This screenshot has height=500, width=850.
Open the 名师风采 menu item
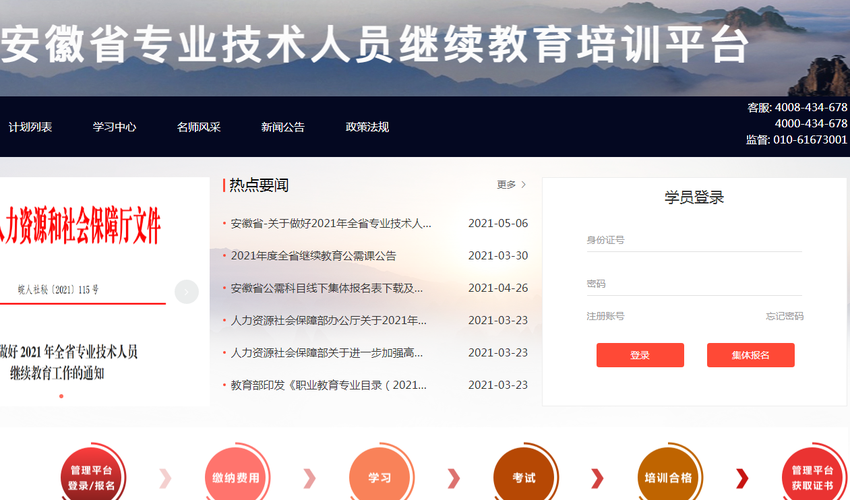198,127
